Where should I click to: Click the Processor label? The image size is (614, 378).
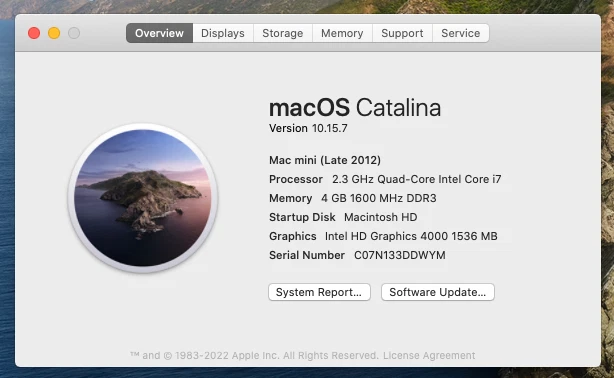coord(296,179)
